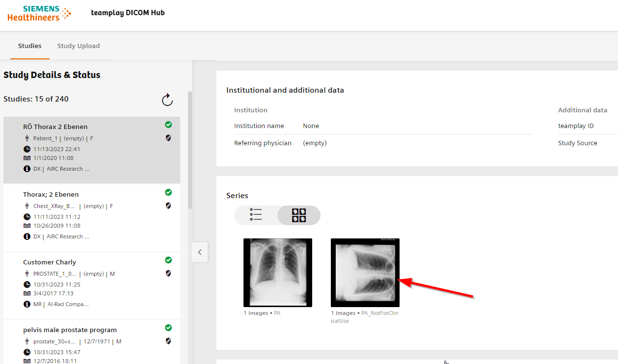Expand the Institution section details
Image resolution: width=618 pixels, height=364 pixels.
click(250, 110)
